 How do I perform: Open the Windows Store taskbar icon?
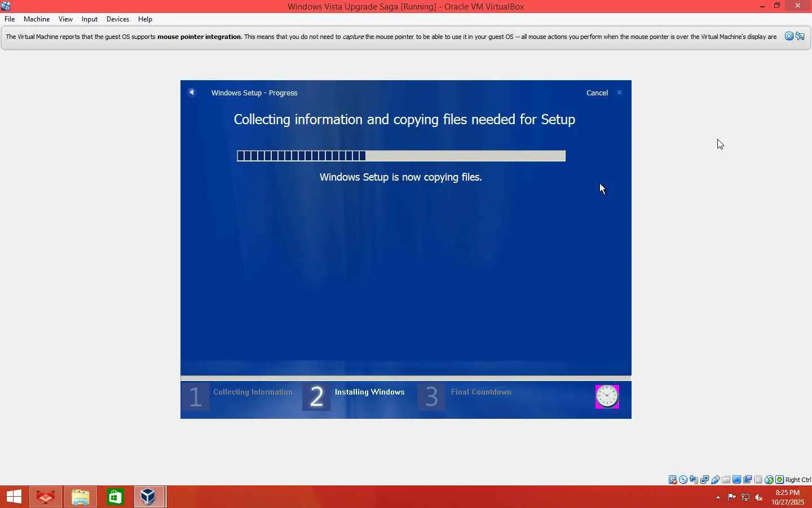[115, 497]
